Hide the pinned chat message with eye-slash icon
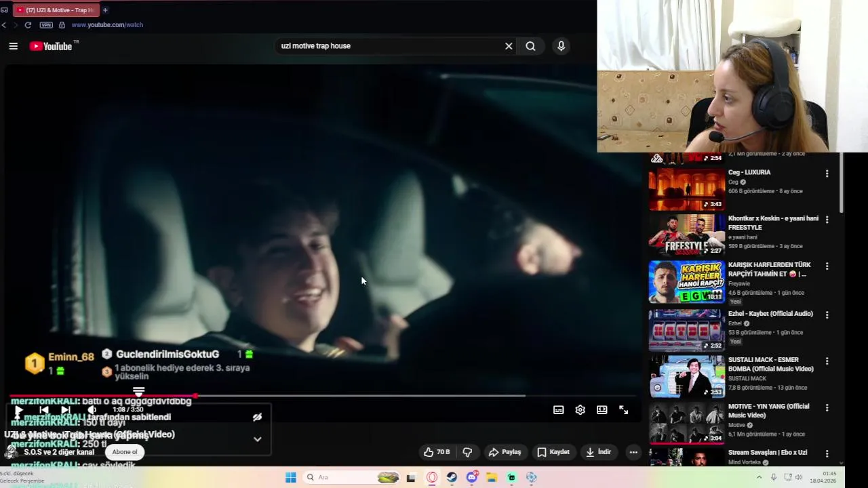Viewport: 868px width, 488px height. [x=257, y=418]
